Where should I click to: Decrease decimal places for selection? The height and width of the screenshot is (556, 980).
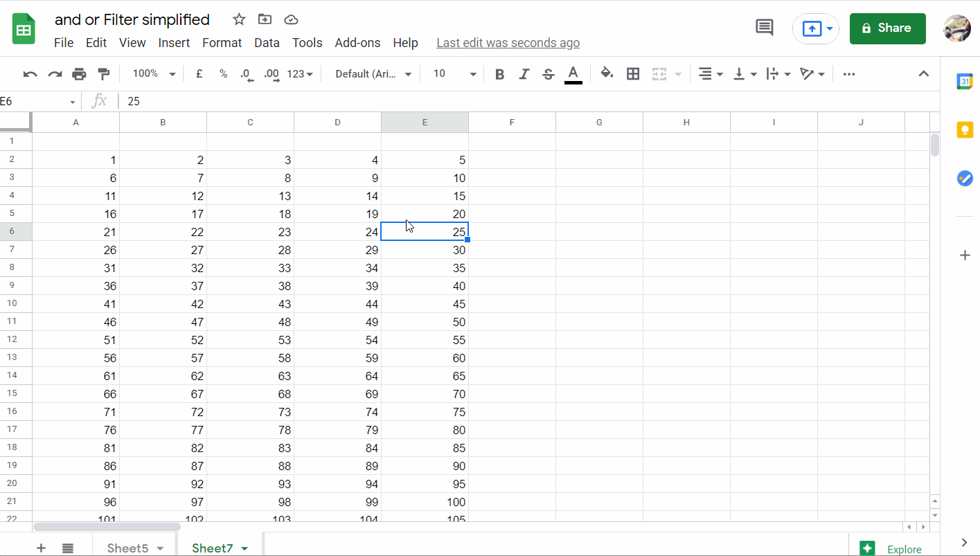coord(246,73)
